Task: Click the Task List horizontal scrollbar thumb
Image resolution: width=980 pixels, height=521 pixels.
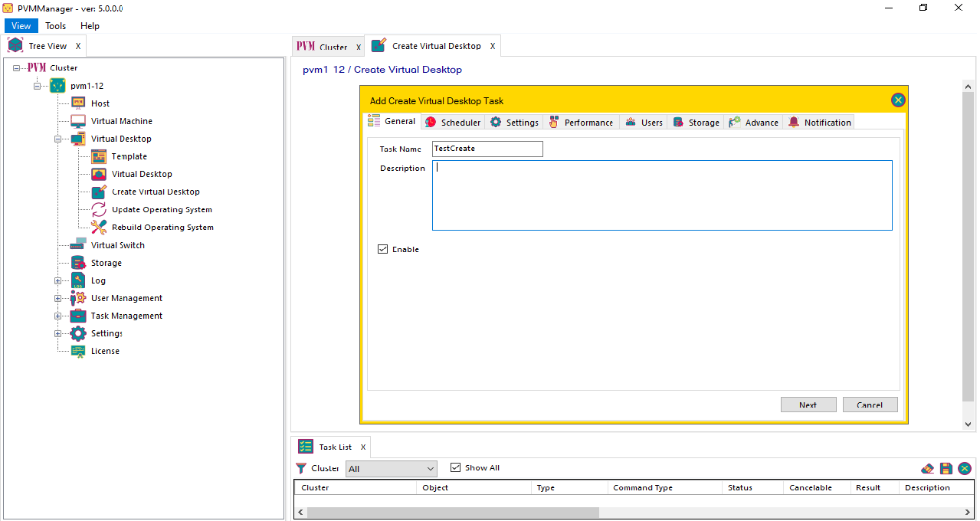Action: click(x=453, y=512)
